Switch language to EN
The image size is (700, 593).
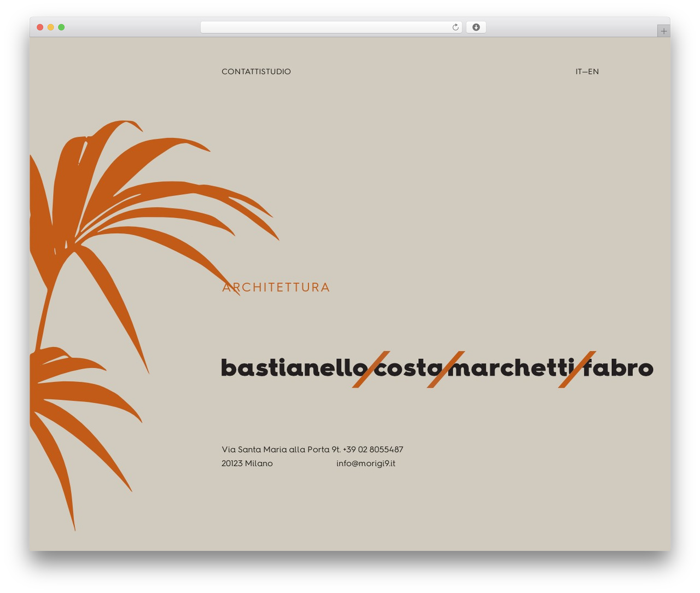593,72
